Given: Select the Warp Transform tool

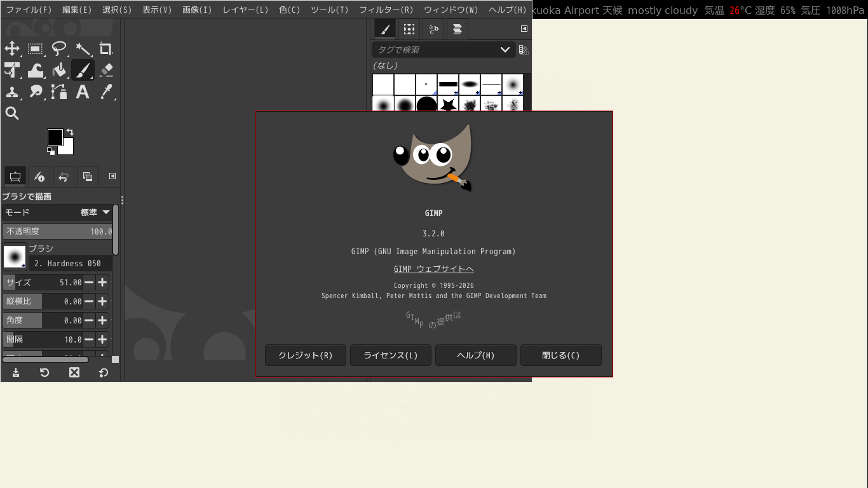Looking at the screenshot, I should coord(36,70).
